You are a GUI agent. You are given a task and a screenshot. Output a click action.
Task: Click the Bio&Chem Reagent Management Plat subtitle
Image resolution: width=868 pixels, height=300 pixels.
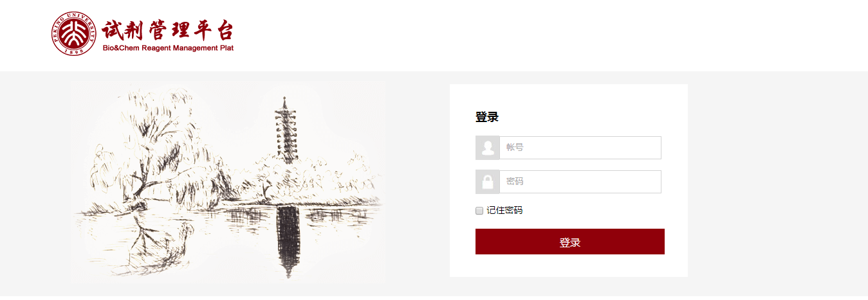(x=168, y=48)
